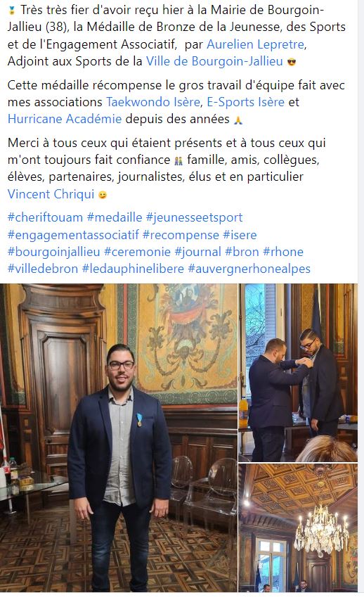Open the #villedebron hashtag
This screenshot has height=600, width=364.
43,269
